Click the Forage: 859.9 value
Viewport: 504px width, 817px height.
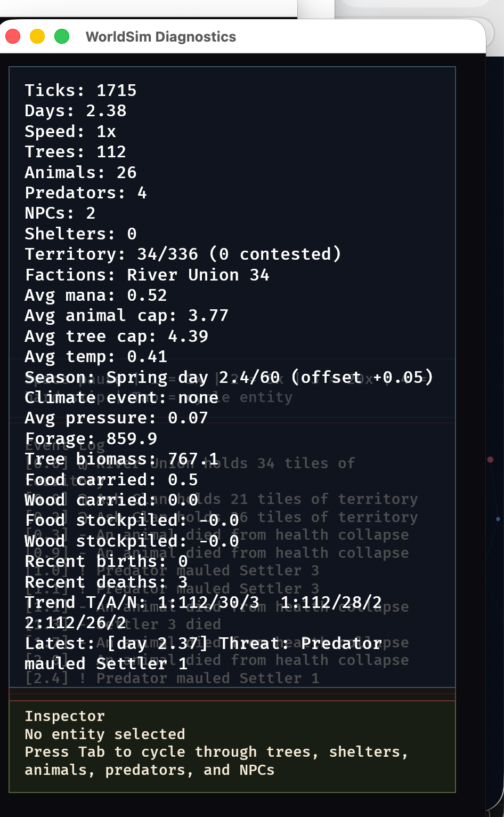tap(91, 438)
